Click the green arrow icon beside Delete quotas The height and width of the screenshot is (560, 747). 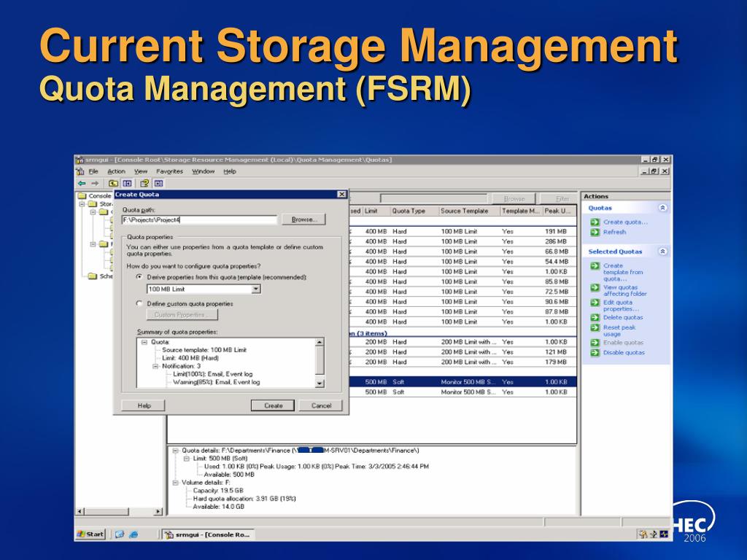pyautogui.click(x=595, y=318)
